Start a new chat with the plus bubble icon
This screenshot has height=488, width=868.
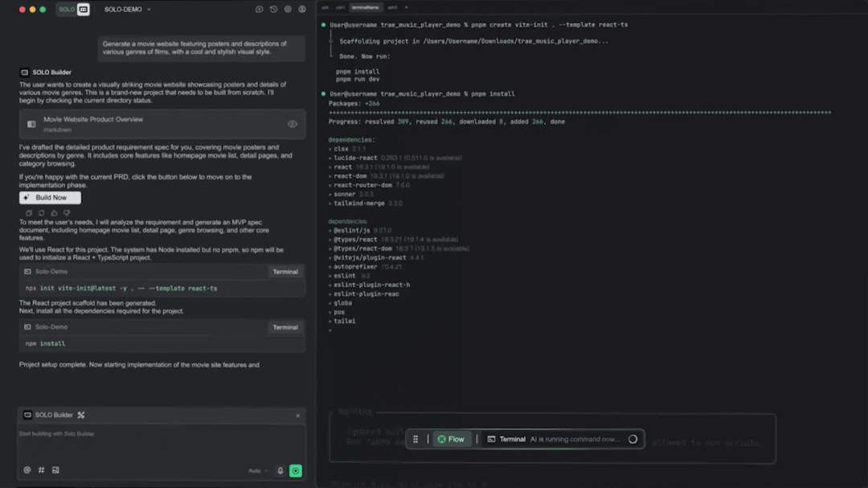tap(259, 10)
